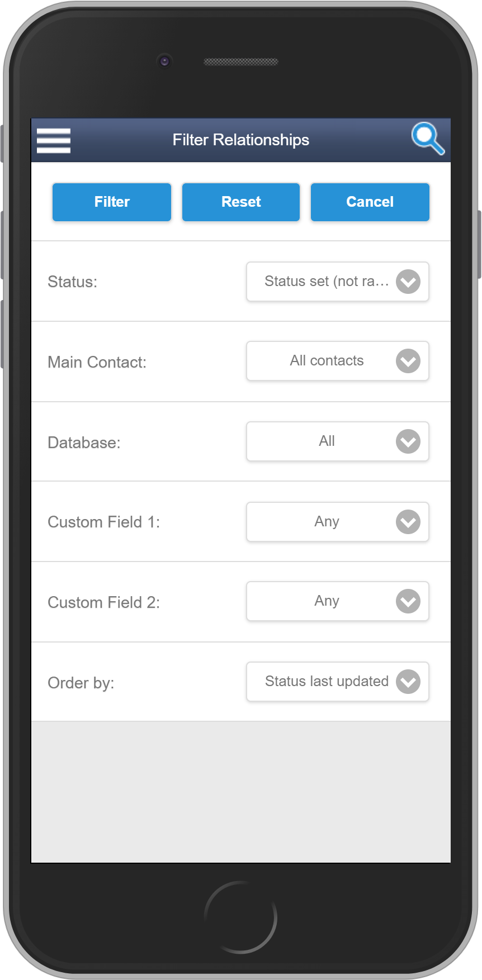Click the Custom Field 1 chevron icon

(x=408, y=522)
